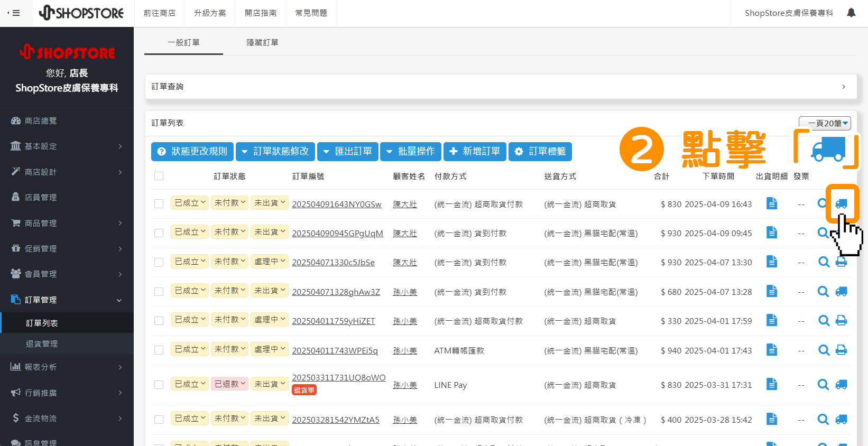Click magnifier icon for order 202504071328ghAw3Z
The width and height of the screenshot is (868, 446).
[824, 291]
